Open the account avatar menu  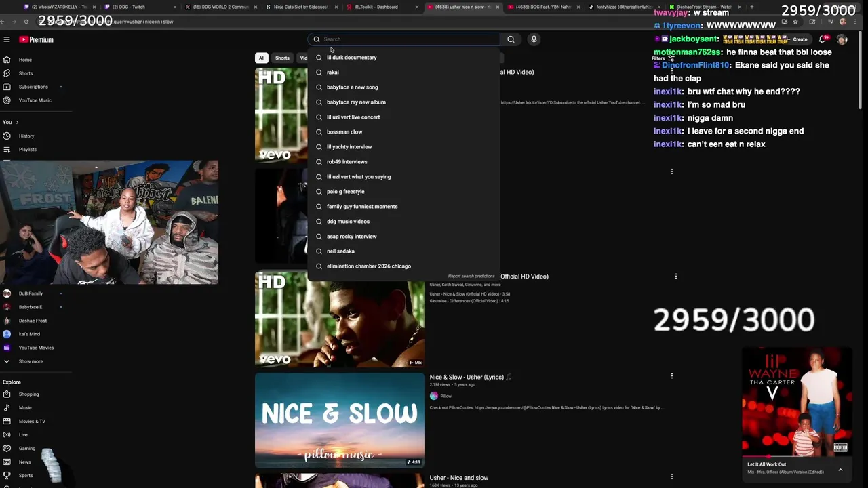point(842,39)
